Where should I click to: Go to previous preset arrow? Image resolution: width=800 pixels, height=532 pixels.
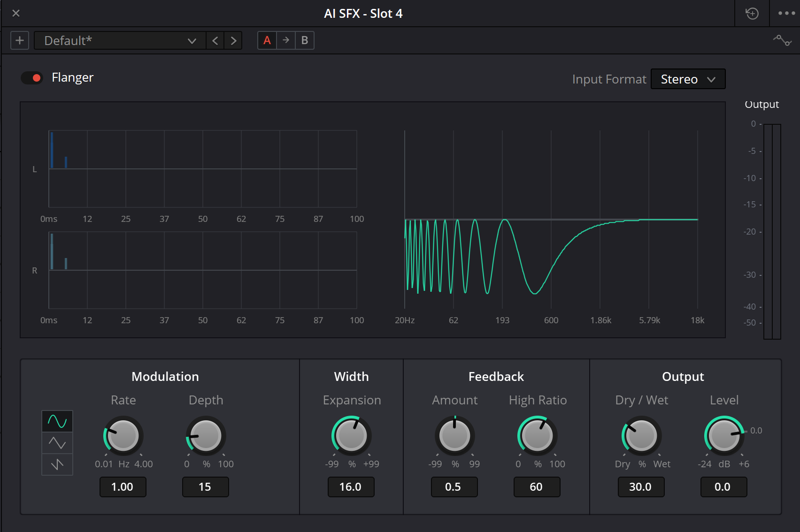(x=215, y=40)
